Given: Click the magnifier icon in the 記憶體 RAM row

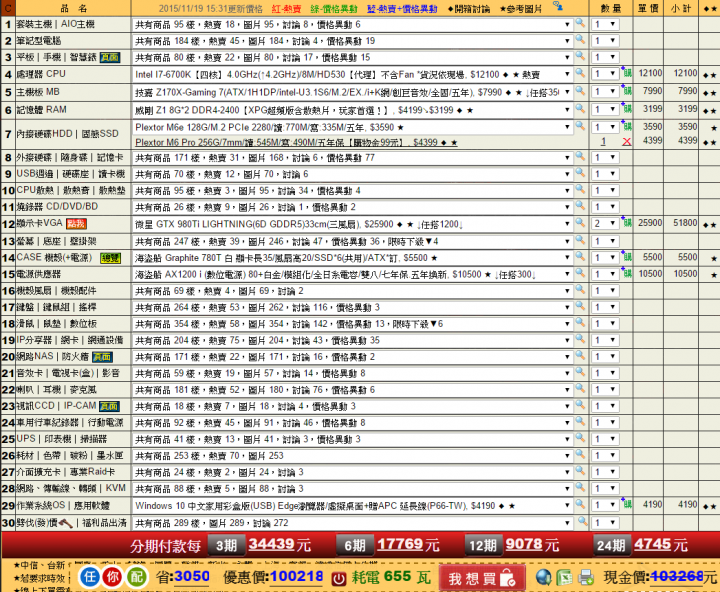Looking at the screenshot, I should [580, 108].
